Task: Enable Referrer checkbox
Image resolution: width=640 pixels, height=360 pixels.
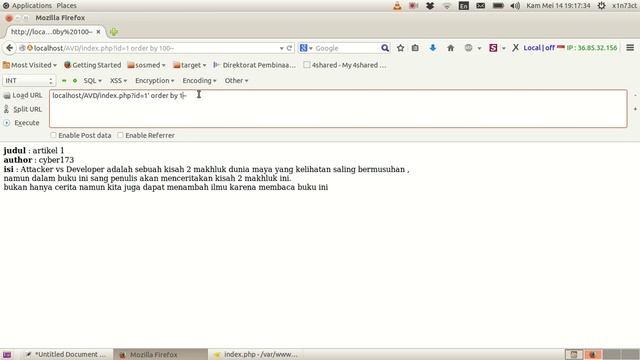Action: [x=120, y=135]
